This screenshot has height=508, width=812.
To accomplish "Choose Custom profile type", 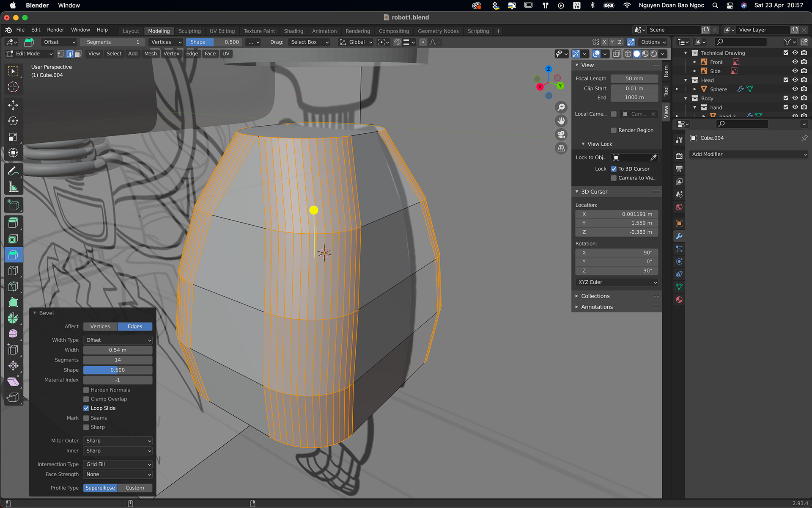I will click(135, 489).
